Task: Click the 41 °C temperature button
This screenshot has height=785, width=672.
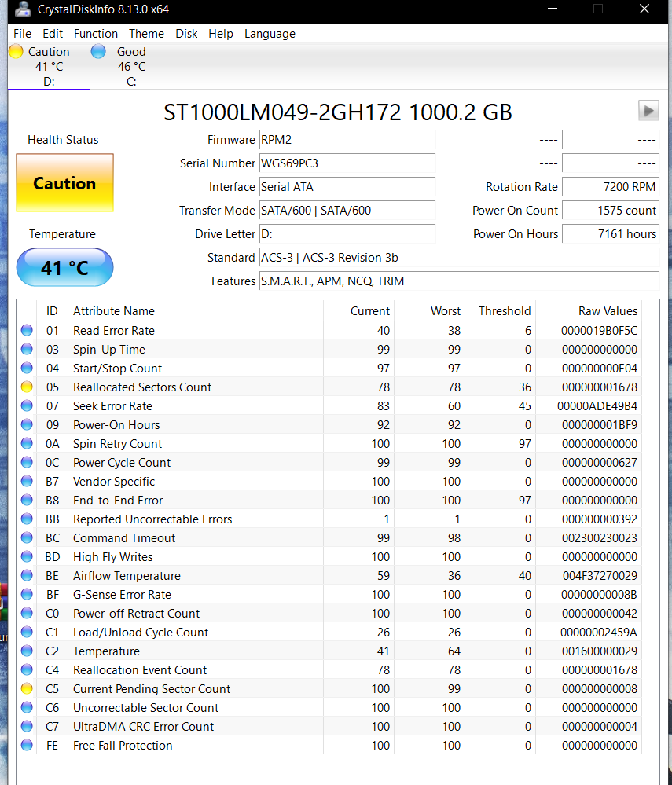Action: click(64, 267)
